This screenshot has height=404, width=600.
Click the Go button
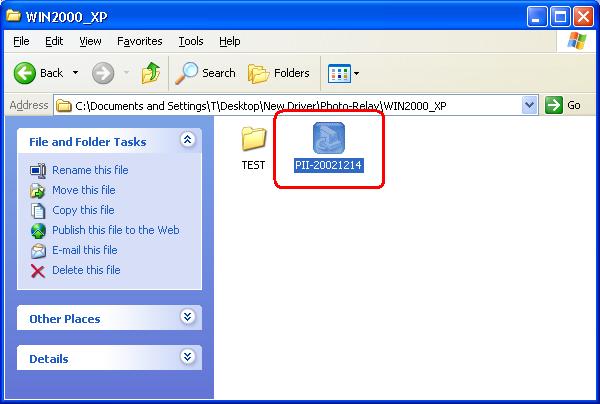tap(563, 105)
